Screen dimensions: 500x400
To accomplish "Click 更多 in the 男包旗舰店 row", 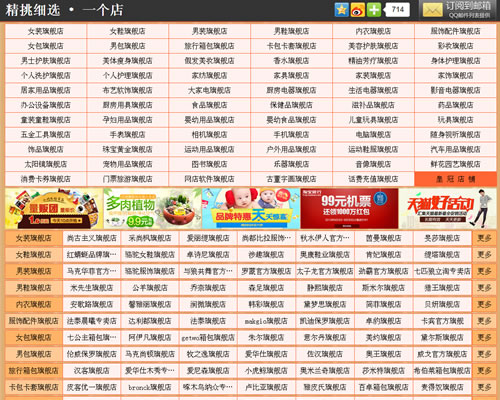I will point(484,354).
